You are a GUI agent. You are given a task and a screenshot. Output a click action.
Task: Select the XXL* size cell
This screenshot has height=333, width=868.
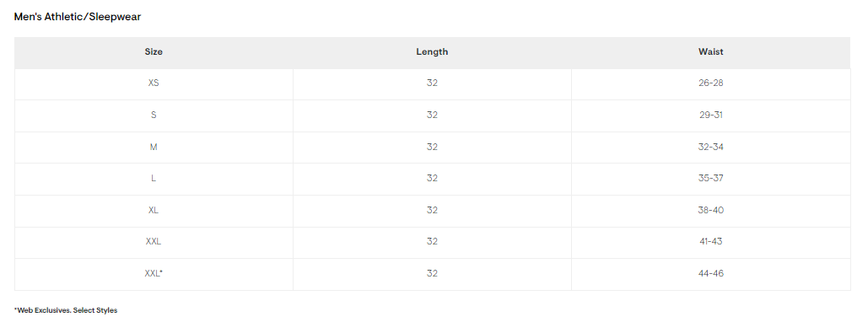154,274
